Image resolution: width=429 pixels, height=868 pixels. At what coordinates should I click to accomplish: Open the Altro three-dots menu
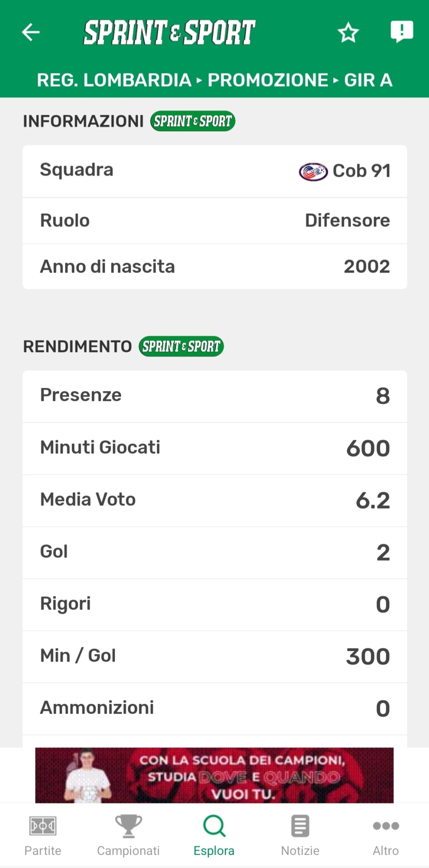[x=386, y=826]
